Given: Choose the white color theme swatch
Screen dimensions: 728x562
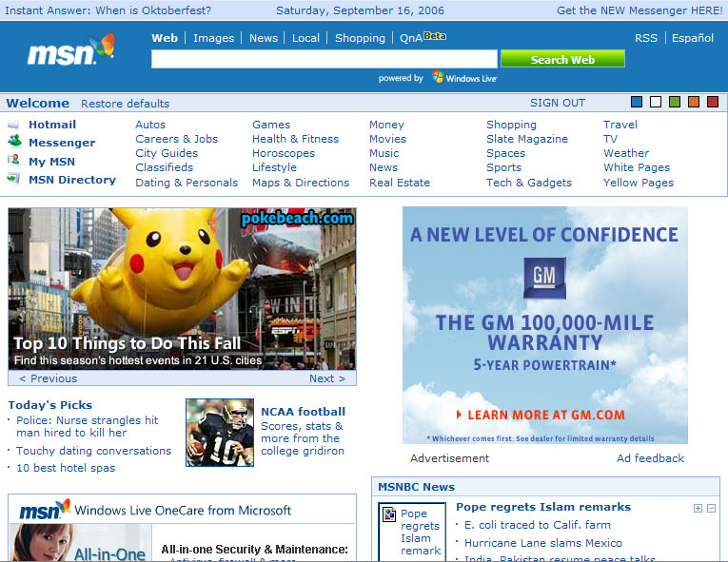Looking at the screenshot, I should point(656,102).
